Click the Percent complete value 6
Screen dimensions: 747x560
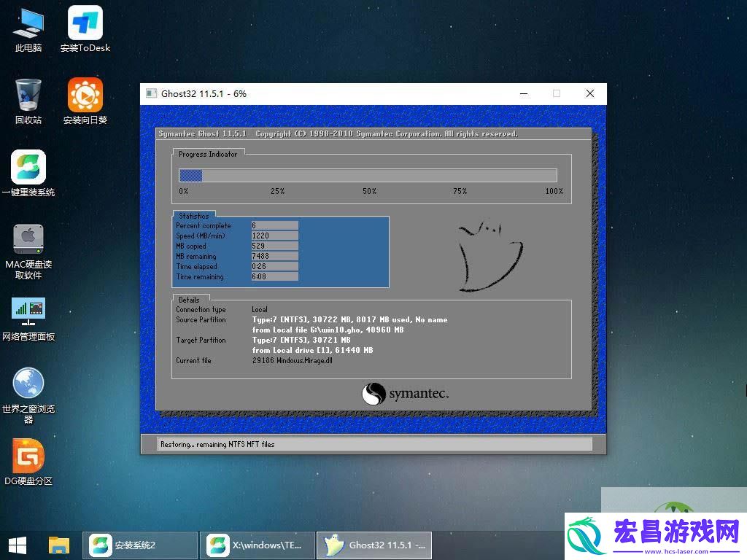tap(274, 225)
